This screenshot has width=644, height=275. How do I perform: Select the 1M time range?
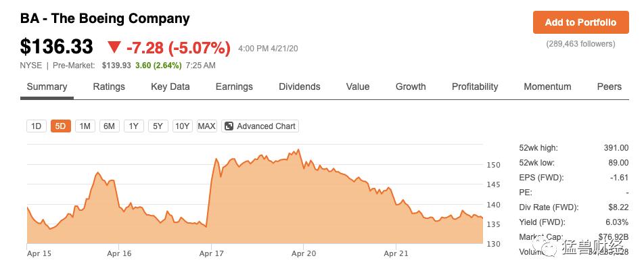click(x=85, y=126)
